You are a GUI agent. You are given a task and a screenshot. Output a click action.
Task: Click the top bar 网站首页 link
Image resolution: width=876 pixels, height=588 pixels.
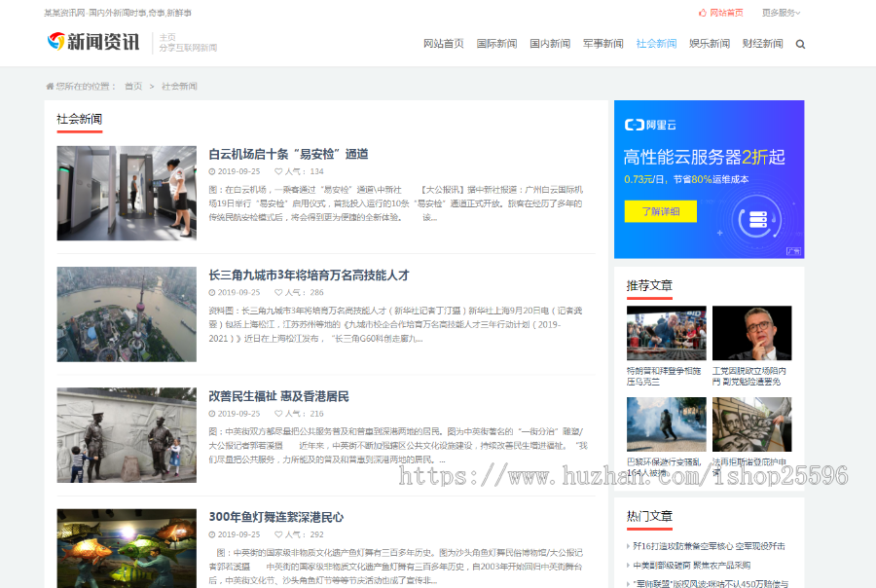pyautogui.click(x=726, y=13)
